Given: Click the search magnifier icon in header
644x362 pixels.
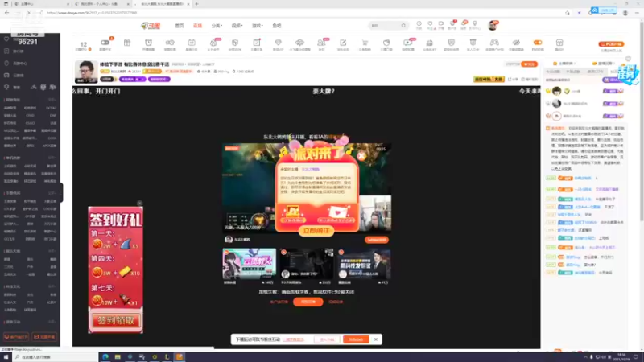Looking at the screenshot, I should point(403,26).
